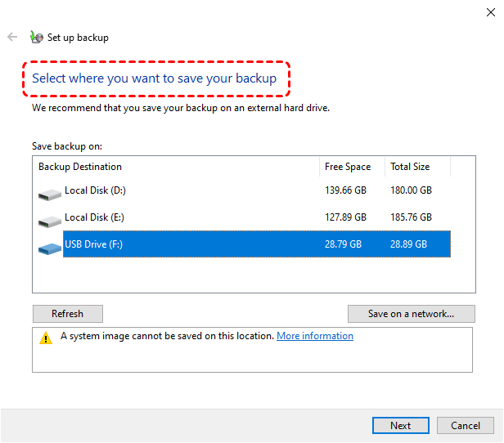Open the Save on a network option
Screen dimensions: 504x443
[x=412, y=314]
